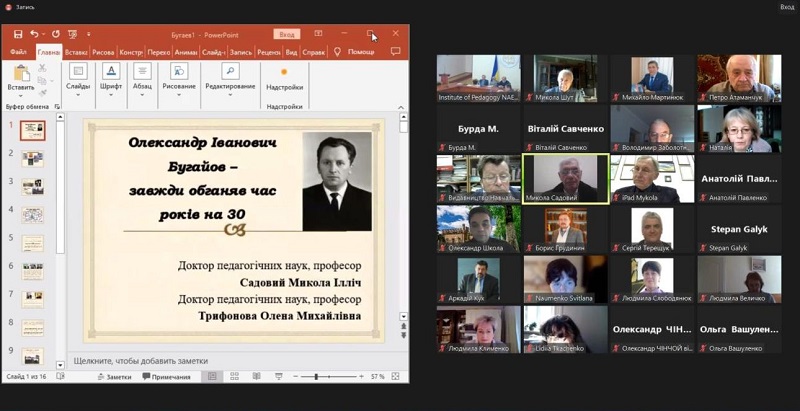Toggle the Примечания comments pane button
Screen dimensions: 800x411
[167, 377]
